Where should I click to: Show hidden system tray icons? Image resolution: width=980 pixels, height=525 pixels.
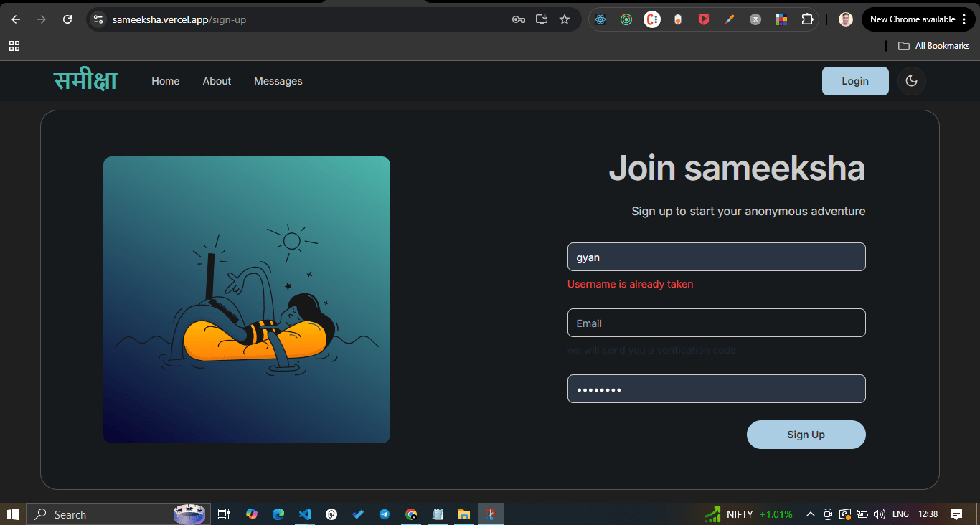tap(811, 514)
